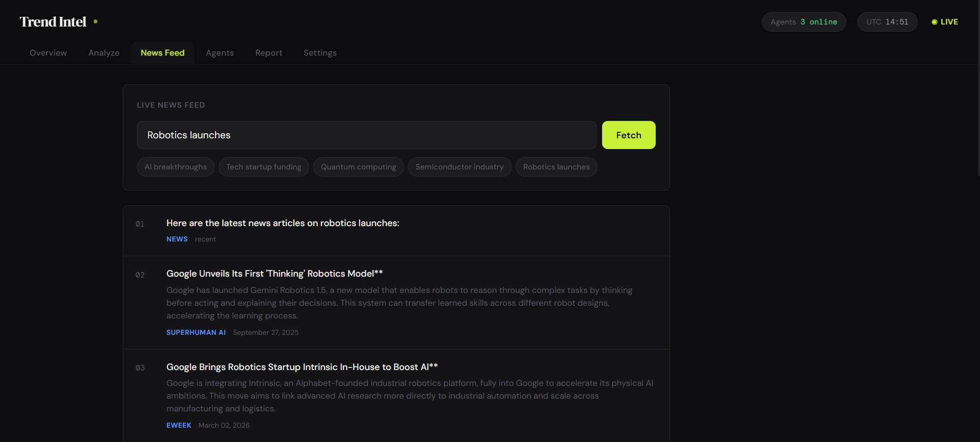Open the Google Unveils Thinking Robotics Model article
This screenshot has height=442, width=980.
click(x=274, y=274)
